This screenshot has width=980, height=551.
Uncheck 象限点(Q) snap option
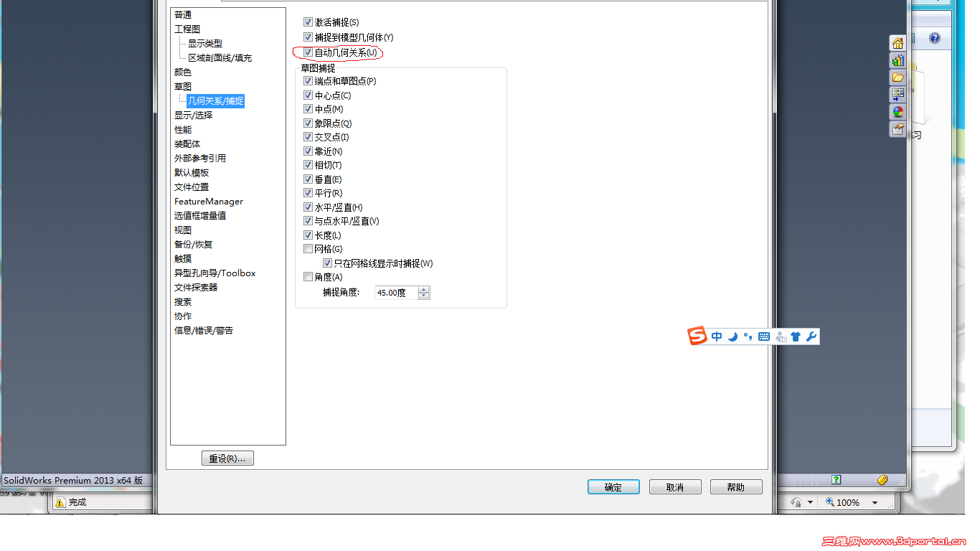(308, 123)
